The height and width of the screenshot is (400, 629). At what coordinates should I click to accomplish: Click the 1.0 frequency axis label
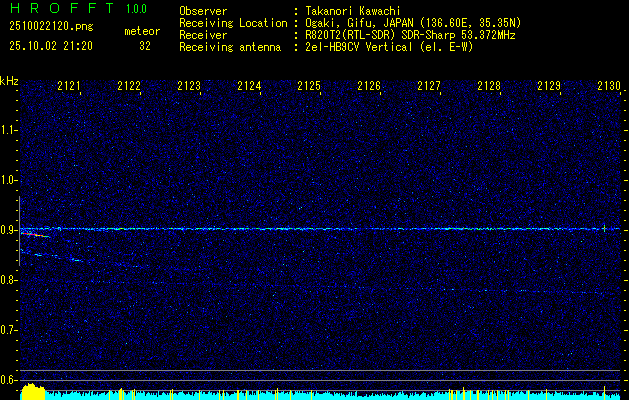(x=9, y=180)
